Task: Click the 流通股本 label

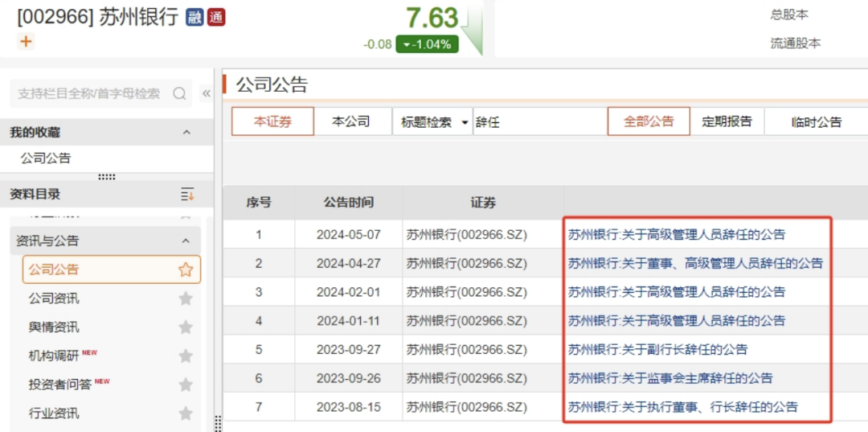Action: pos(796,43)
